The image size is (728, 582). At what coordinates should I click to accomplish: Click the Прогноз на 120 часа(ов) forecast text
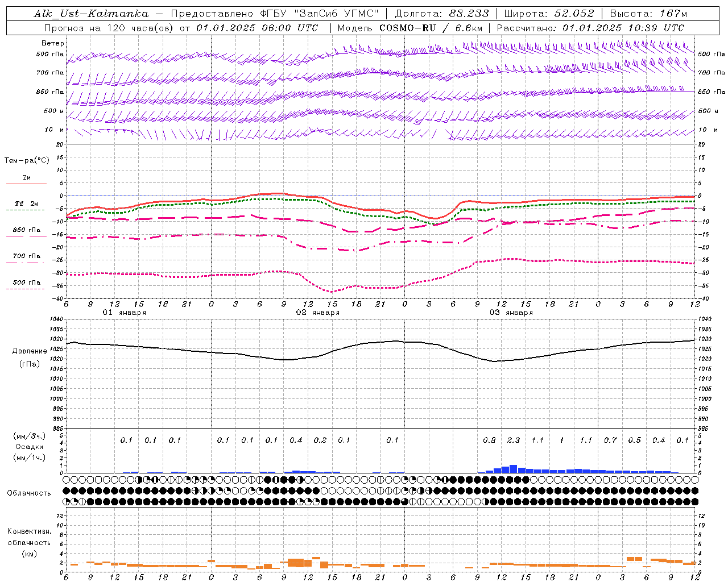[110, 28]
